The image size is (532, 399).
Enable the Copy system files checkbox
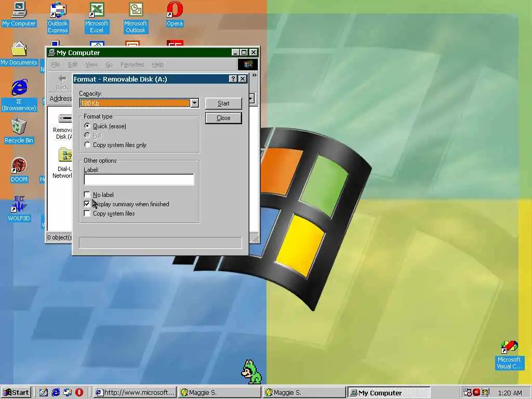(87, 214)
